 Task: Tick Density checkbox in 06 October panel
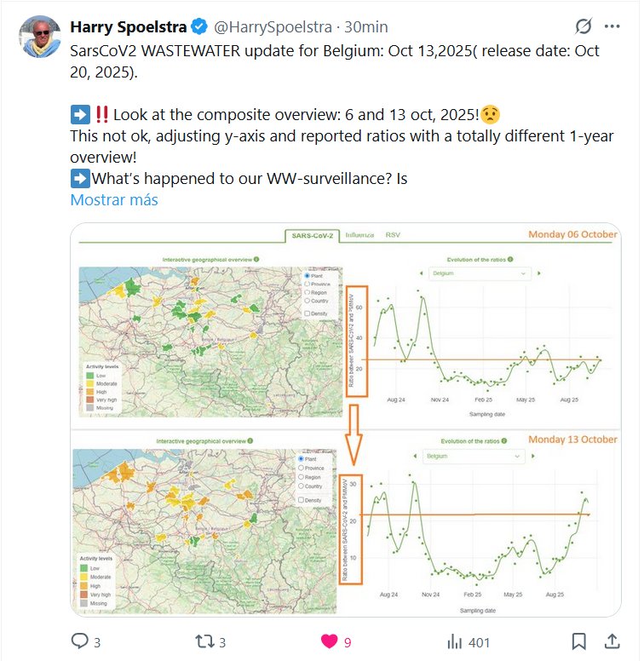(308, 313)
